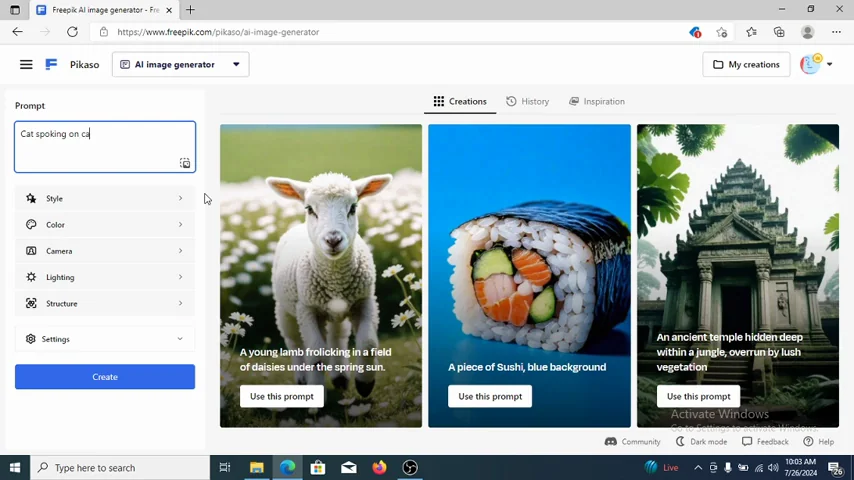Click the Color palette icon
854x480 pixels.
point(31,224)
